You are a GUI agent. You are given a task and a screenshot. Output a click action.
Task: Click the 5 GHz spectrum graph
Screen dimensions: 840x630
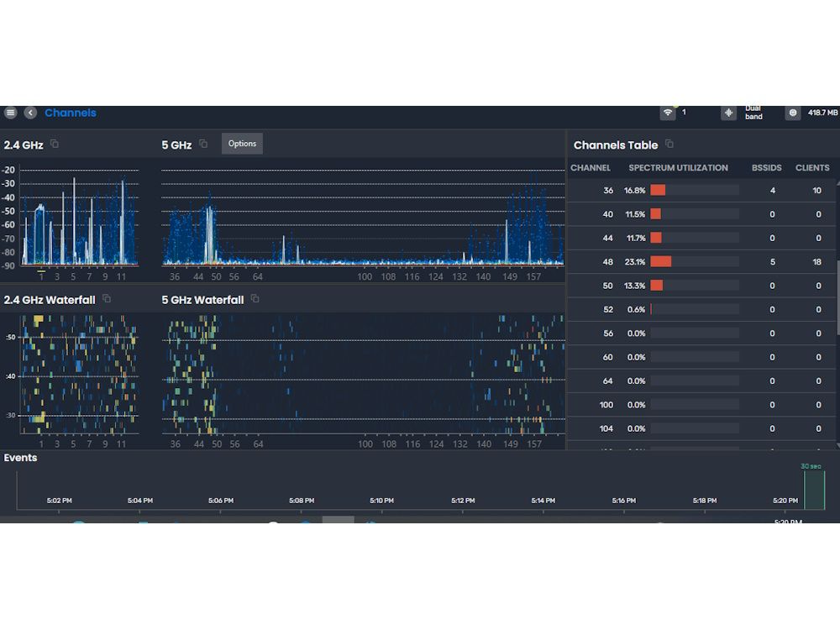click(x=363, y=219)
